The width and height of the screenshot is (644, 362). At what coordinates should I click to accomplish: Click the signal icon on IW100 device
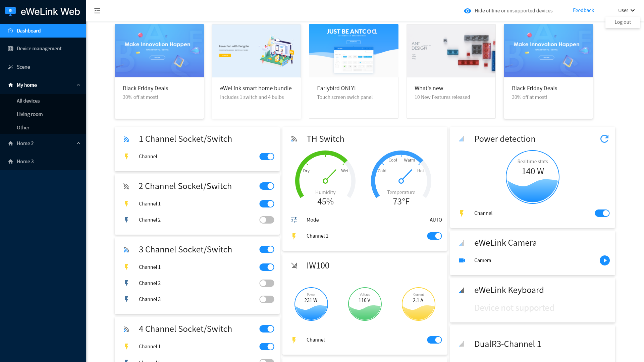pyautogui.click(x=294, y=265)
